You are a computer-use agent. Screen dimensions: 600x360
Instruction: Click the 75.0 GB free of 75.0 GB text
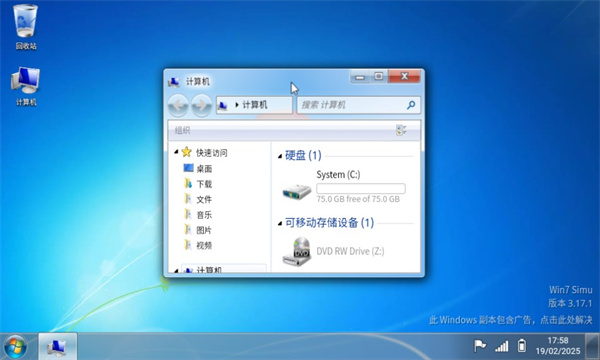358,199
